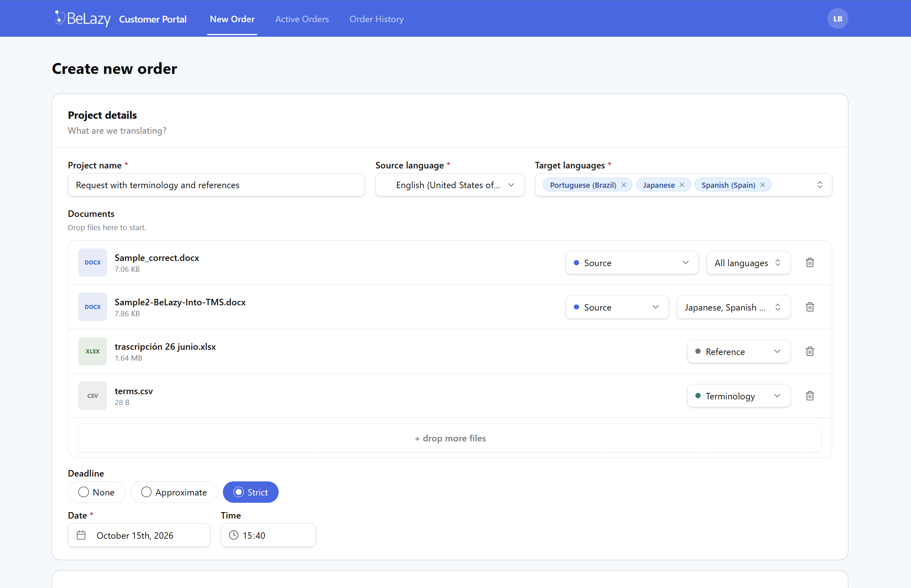
Task: Delete the trascripción 26 junio.xlsx file
Action: [x=810, y=351]
